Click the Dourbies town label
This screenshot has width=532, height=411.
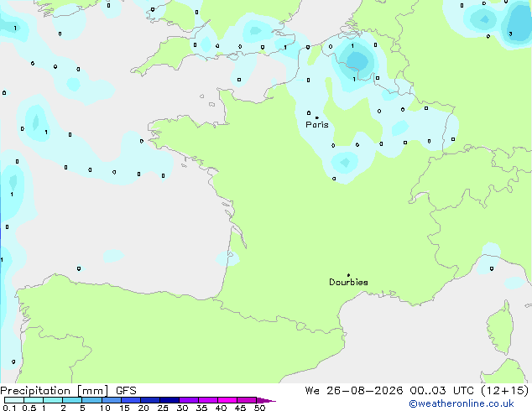(348, 282)
